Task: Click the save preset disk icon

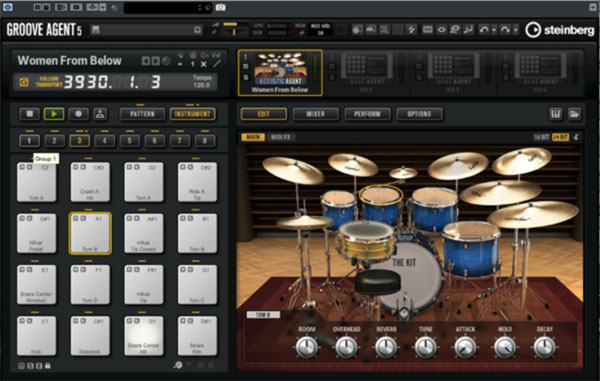Action: [x=96, y=30]
